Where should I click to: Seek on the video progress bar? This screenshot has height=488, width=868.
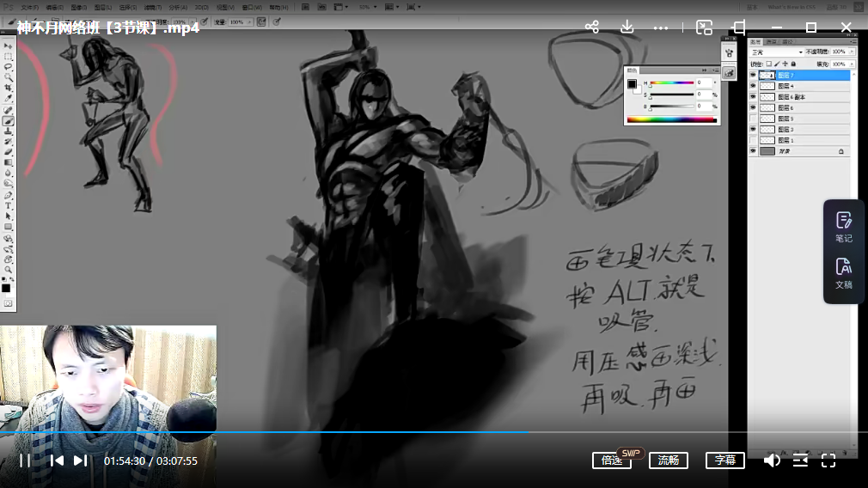(434, 432)
